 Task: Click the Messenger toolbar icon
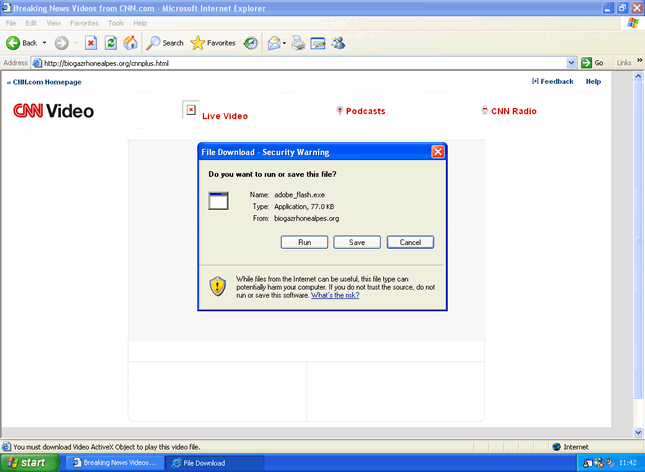[338, 43]
